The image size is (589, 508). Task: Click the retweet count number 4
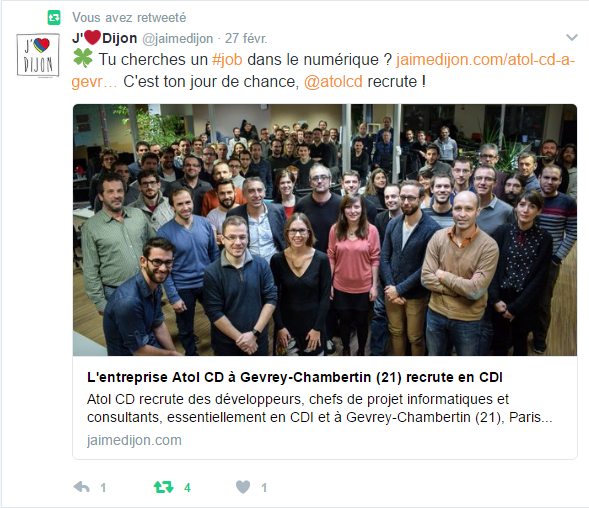[x=187, y=488]
